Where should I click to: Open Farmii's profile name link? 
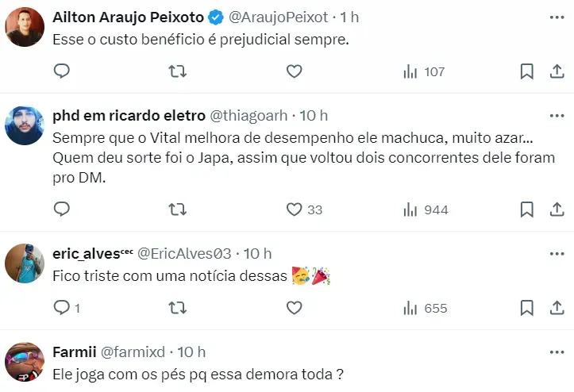(73, 351)
